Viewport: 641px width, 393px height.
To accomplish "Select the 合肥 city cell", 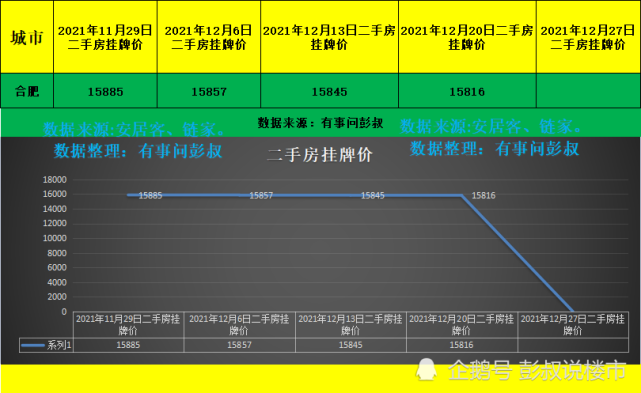I will coord(27,91).
